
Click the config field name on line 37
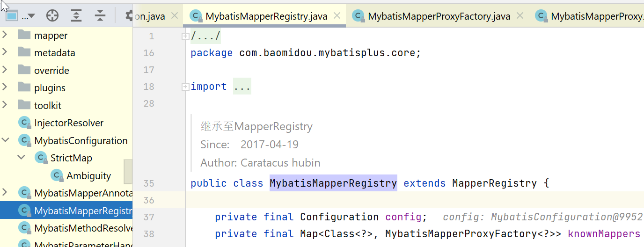pos(403,217)
